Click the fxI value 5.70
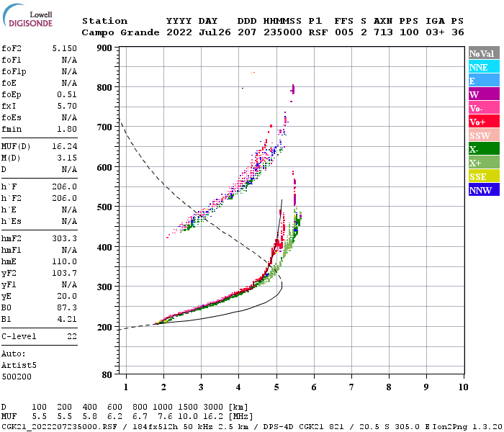The width and height of the screenshot is (504, 432). click(x=67, y=106)
